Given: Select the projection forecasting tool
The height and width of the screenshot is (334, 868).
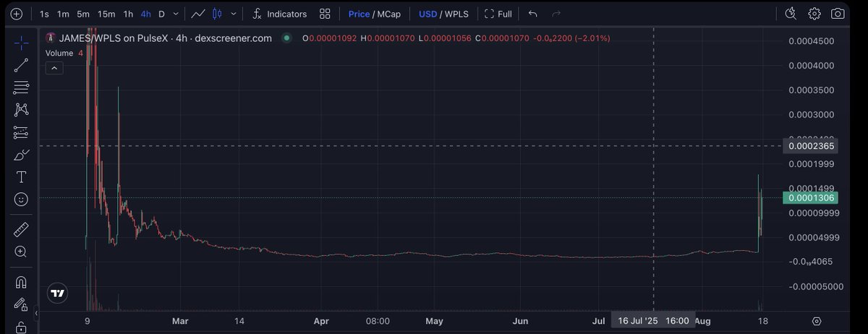Looking at the screenshot, I should point(22,132).
